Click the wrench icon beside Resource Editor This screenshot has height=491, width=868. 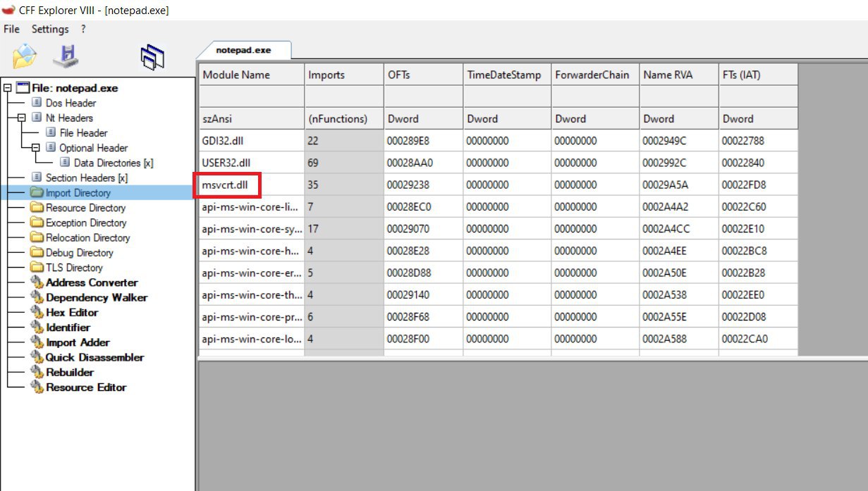[x=37, y=387]
